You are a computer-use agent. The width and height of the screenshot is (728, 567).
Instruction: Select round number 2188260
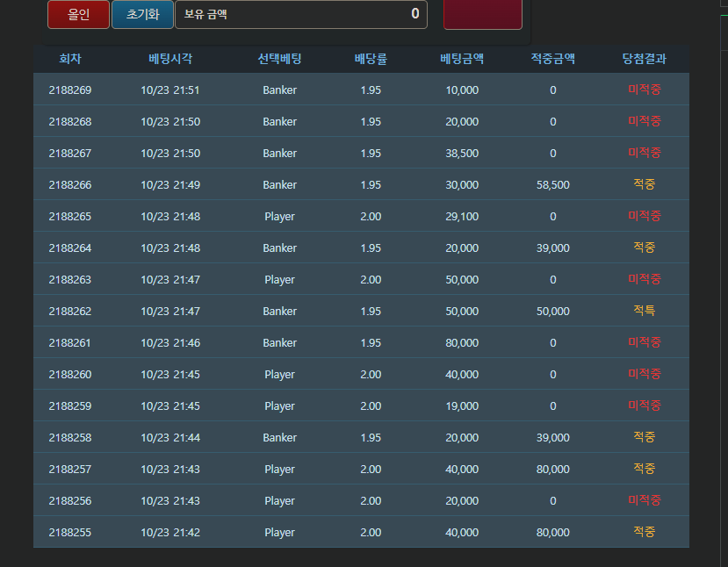point(70,374)
